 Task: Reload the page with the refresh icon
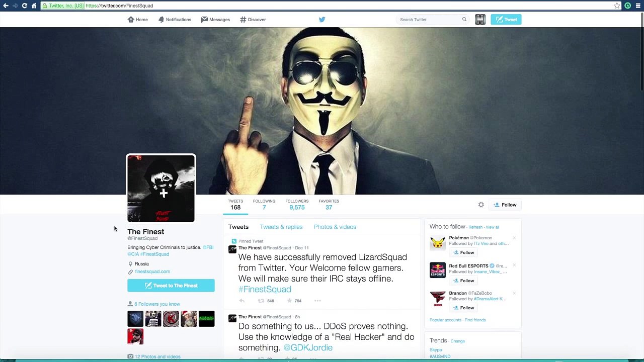(24, 6)
